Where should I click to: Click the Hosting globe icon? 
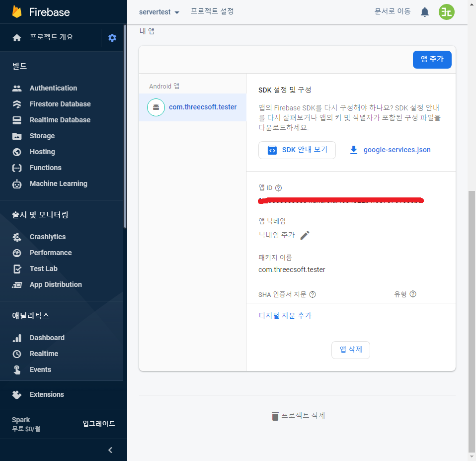[x=17, y=152]
